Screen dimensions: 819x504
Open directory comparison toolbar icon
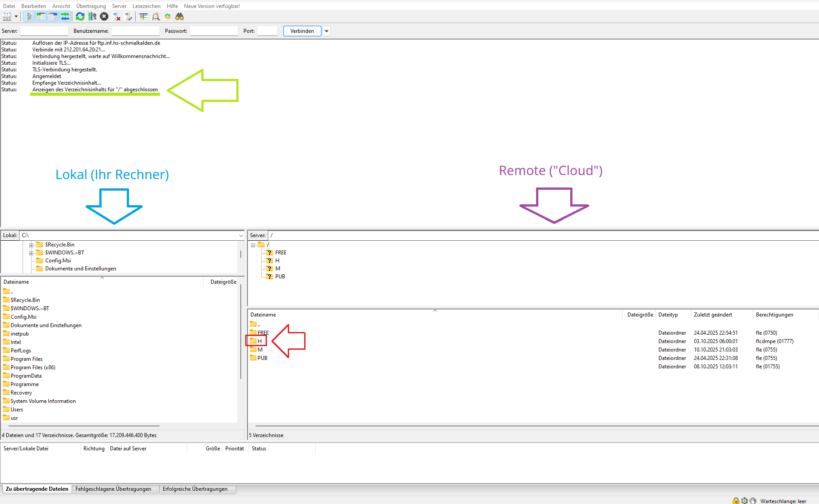click(143, 16)
